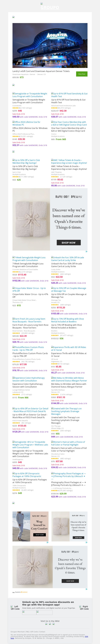Click last social icon under Visit Us

click(x=54, y=624)
